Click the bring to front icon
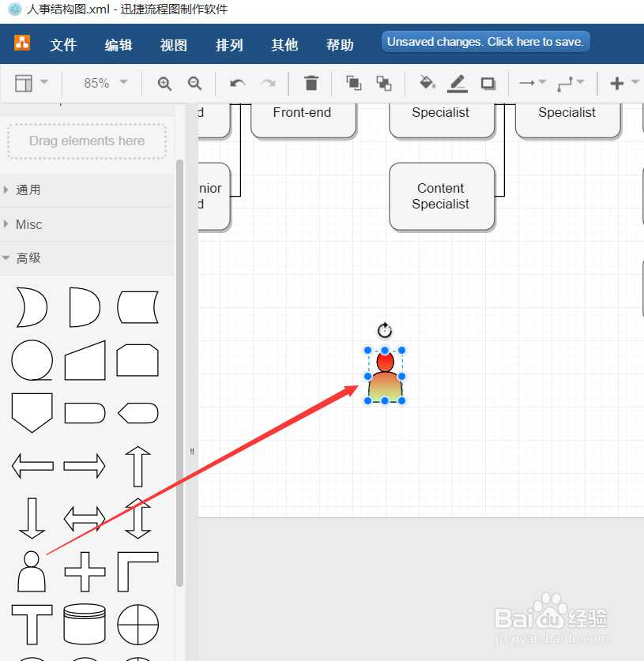Image resolution: width=644 pixels, height=661 pixels. (x=353, y=83)
